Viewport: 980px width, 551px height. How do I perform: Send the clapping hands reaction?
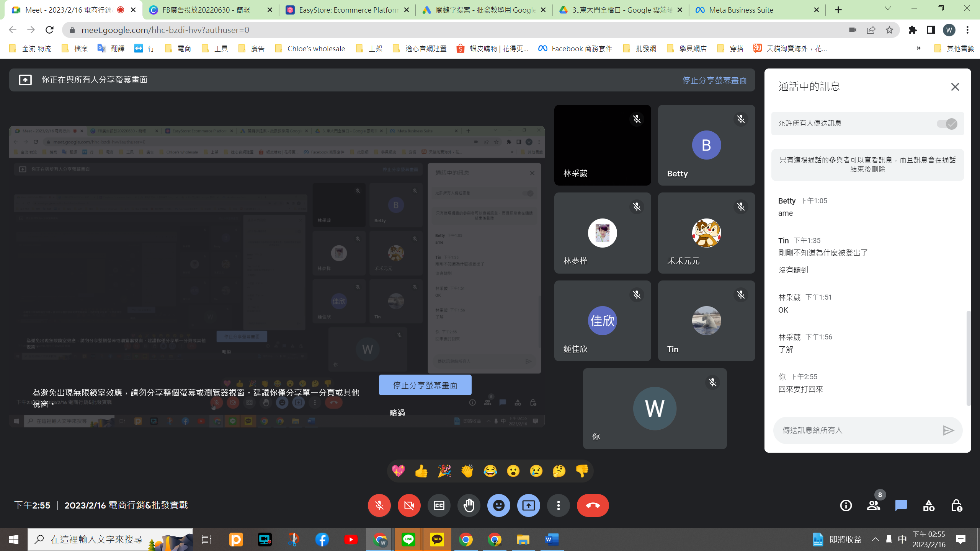(x=467, y=471)
